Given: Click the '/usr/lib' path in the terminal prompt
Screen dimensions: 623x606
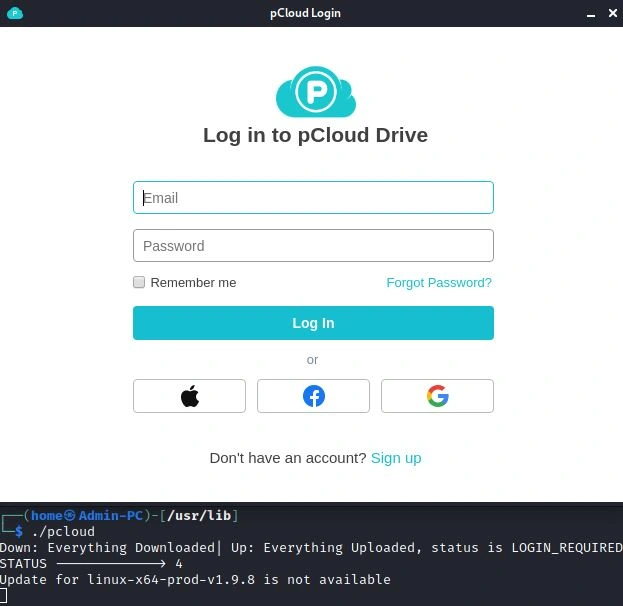Looking at the screenshot, I should (x=199, y=515).
